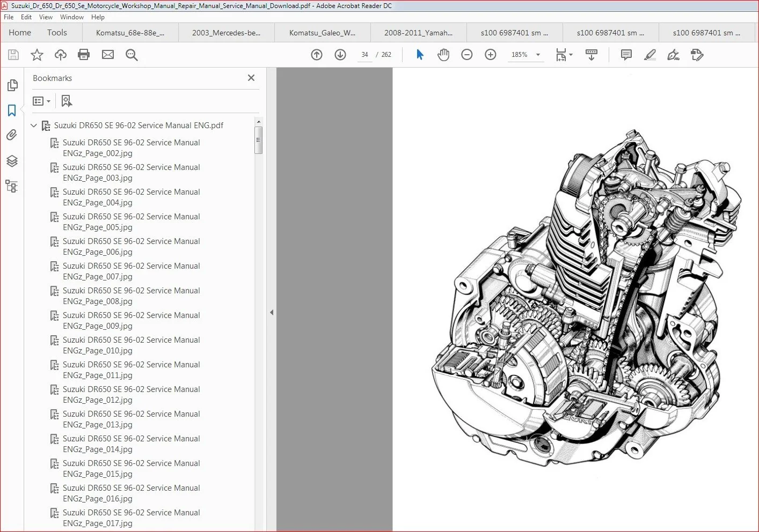Select the arrow Selection tool
Image resolution: width=759 pixels, height=532 pixels.
click(x=420, y=55)
